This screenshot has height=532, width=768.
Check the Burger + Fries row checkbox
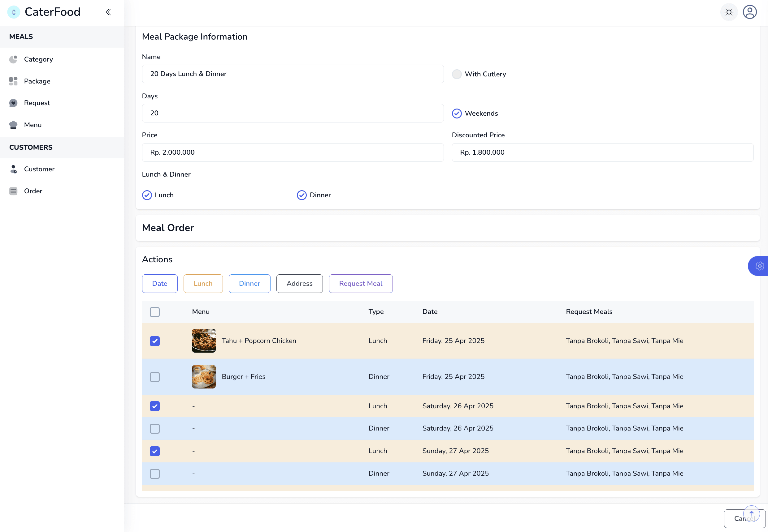point(155,377)
